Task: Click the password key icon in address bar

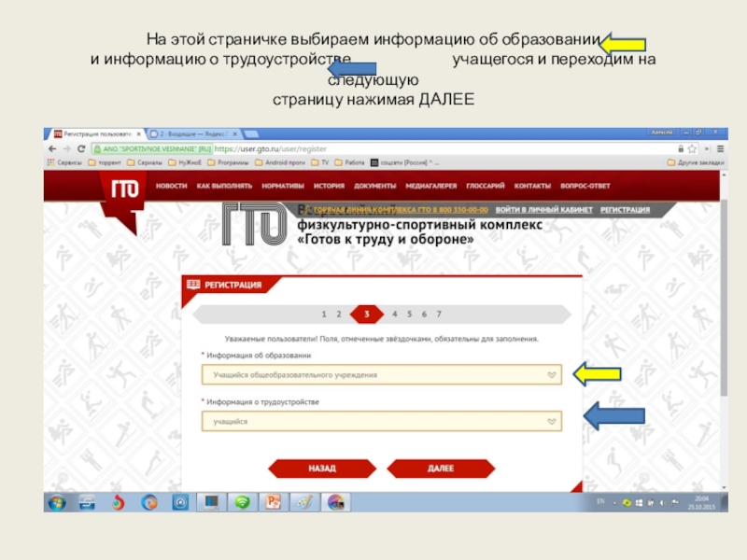Action: (x=681, y=149)
